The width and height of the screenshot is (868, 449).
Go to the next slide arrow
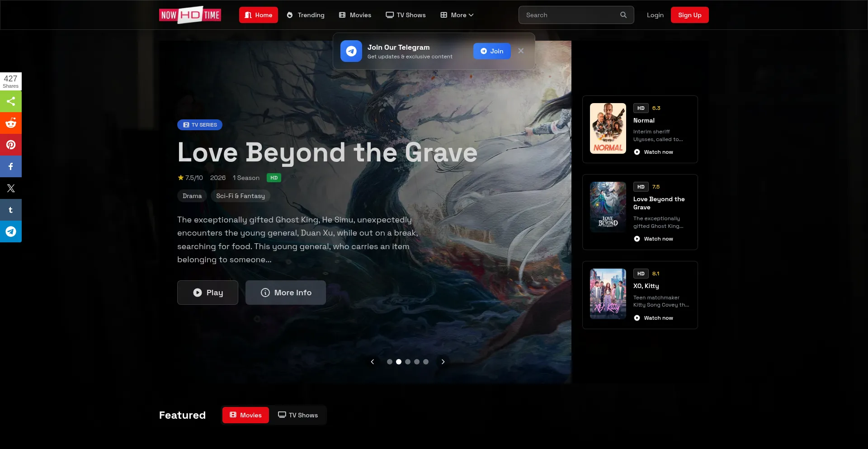pos(443,362)
